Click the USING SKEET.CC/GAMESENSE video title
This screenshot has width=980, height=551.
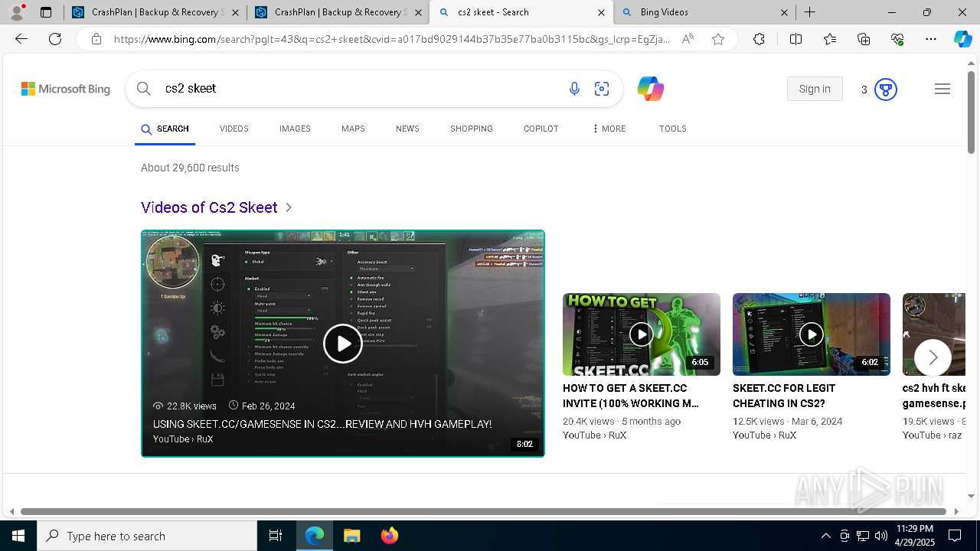(x=322, y=424)
